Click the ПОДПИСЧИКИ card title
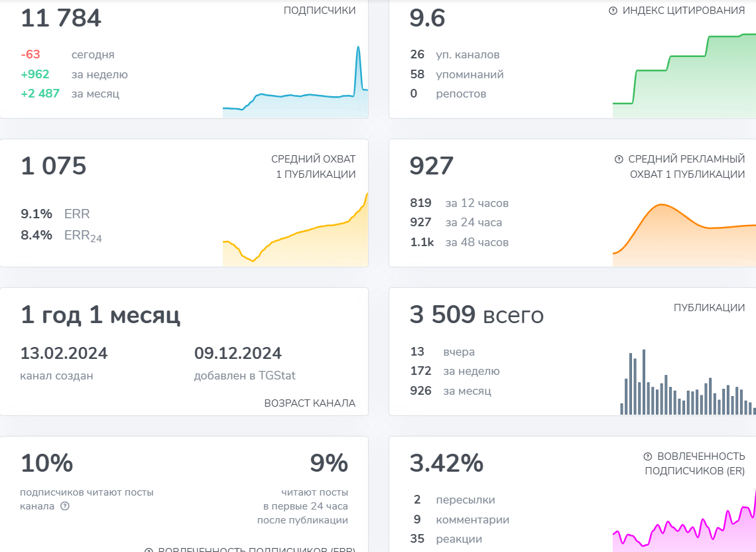 (319, 11)
